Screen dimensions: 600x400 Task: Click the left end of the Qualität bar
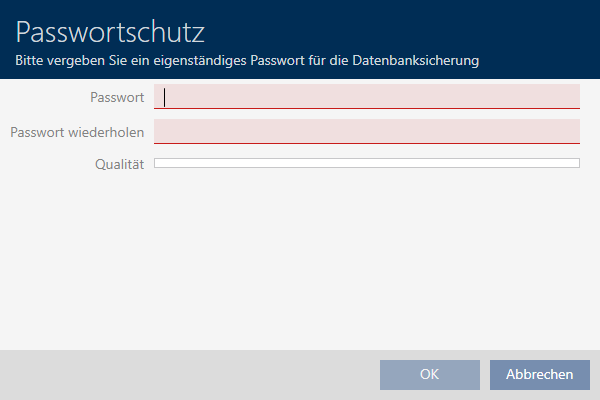click(x=160, y=163)
